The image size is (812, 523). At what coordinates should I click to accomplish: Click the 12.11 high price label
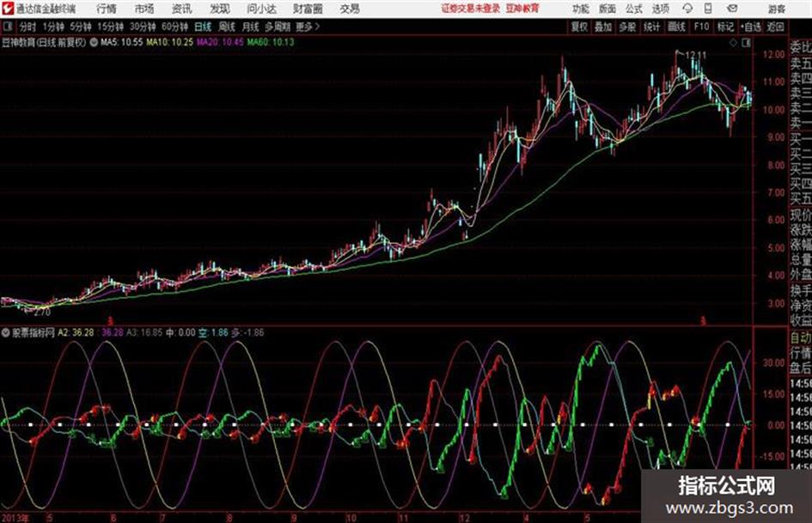pyautogui.click(x=695, y=54)
